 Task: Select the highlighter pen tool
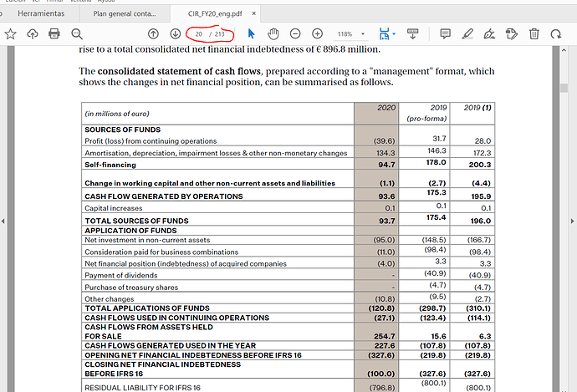pyautogui.click(x=467, y=33)
